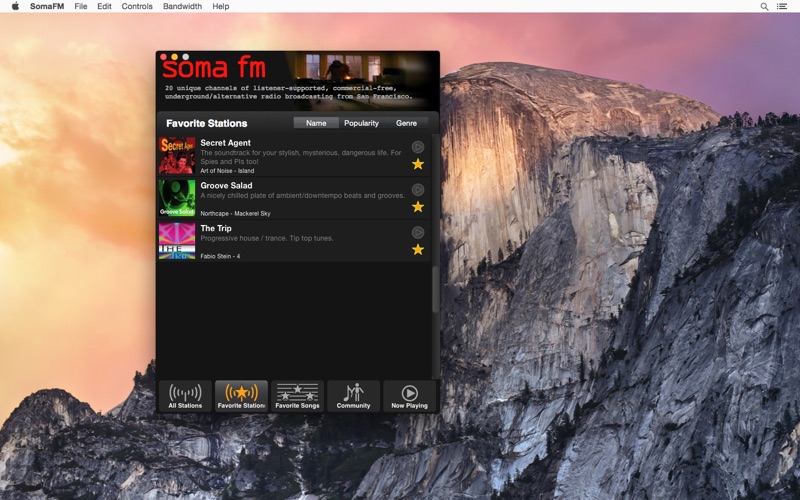Screen dimensions: 800x500
Task: Open the Community section
Action: coord(353,396)
